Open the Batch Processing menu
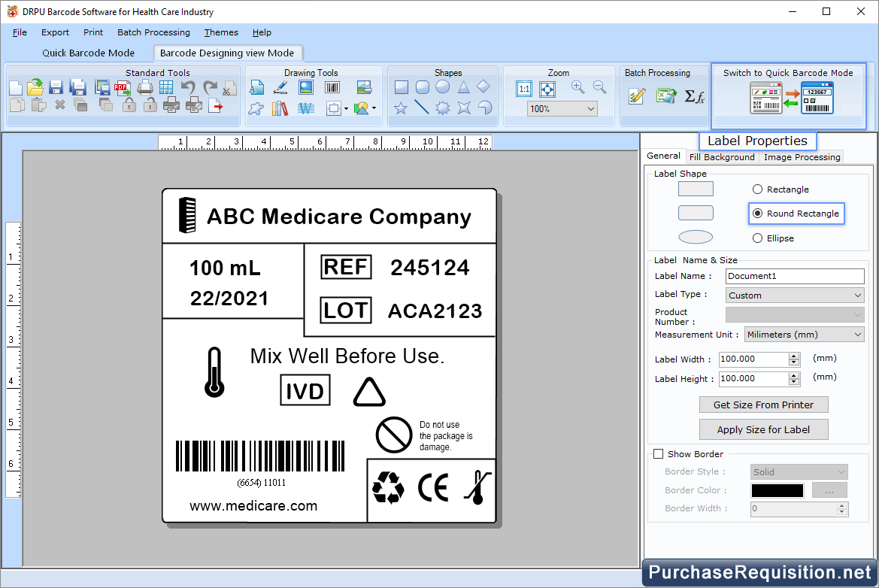The height and width of the screenshot is (588, 879). (153, 32)
